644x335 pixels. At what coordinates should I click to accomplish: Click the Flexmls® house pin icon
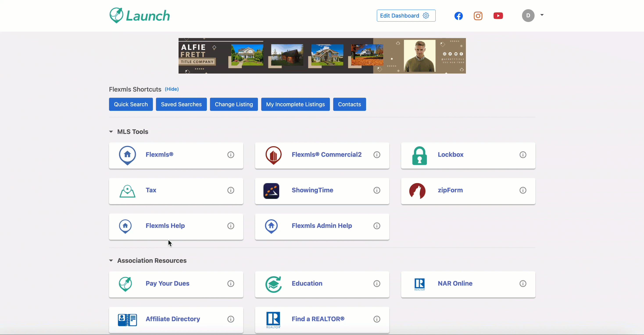[x=127, y=155]
